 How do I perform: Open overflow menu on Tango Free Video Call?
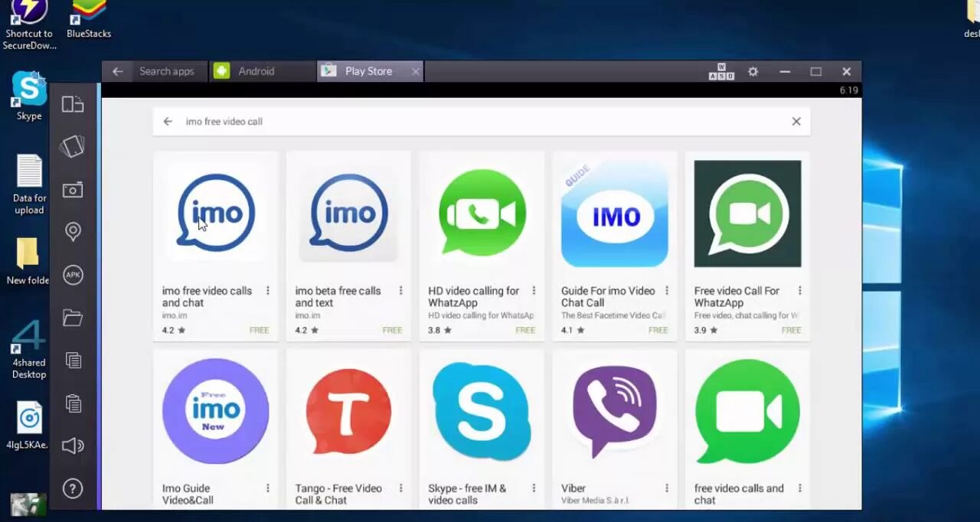point(400,488)
